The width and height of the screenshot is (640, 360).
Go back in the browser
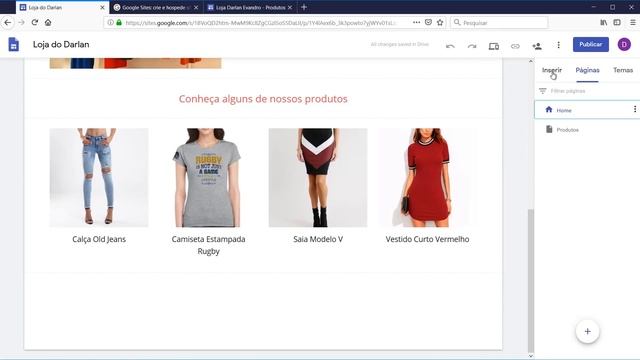click(8, 22)
